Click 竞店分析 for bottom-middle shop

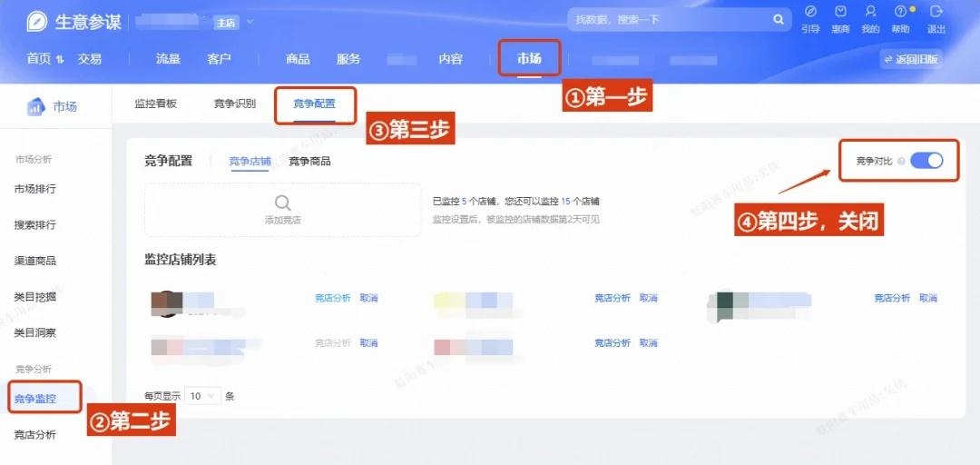pos(612,343)
